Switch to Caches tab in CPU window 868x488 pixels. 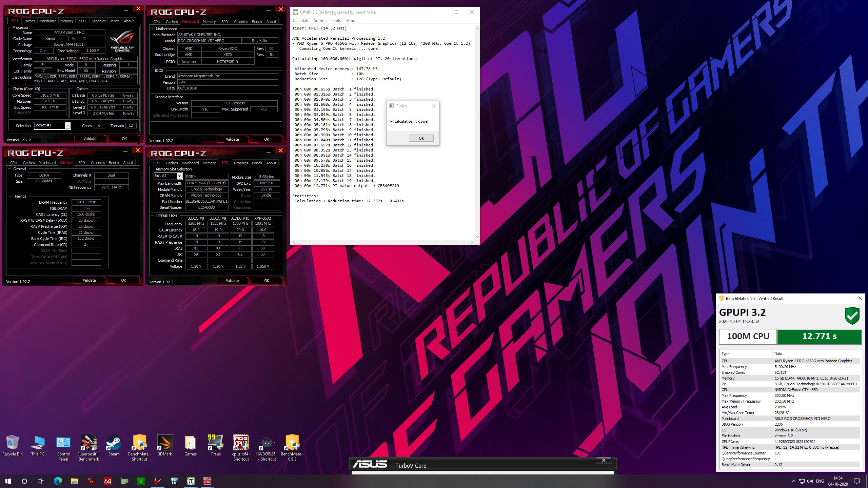[29, 21]
